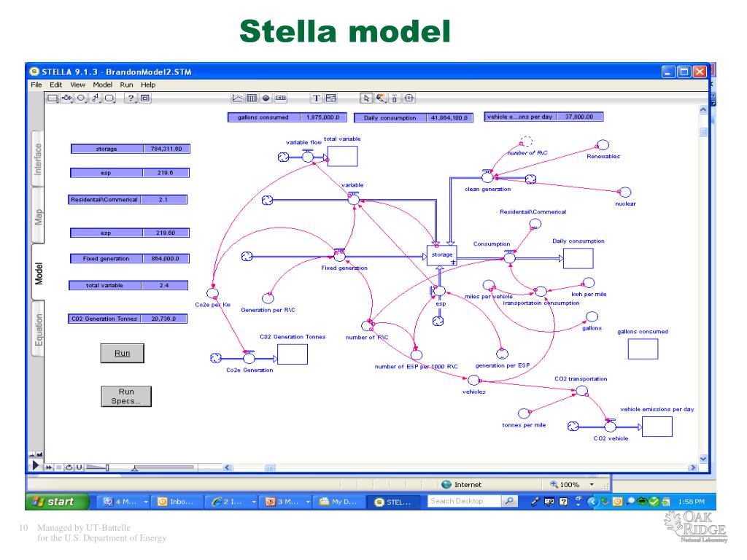Click the gallons consumed stock box
This screenshot has width=747, height=560.
[x=643, y=349]
